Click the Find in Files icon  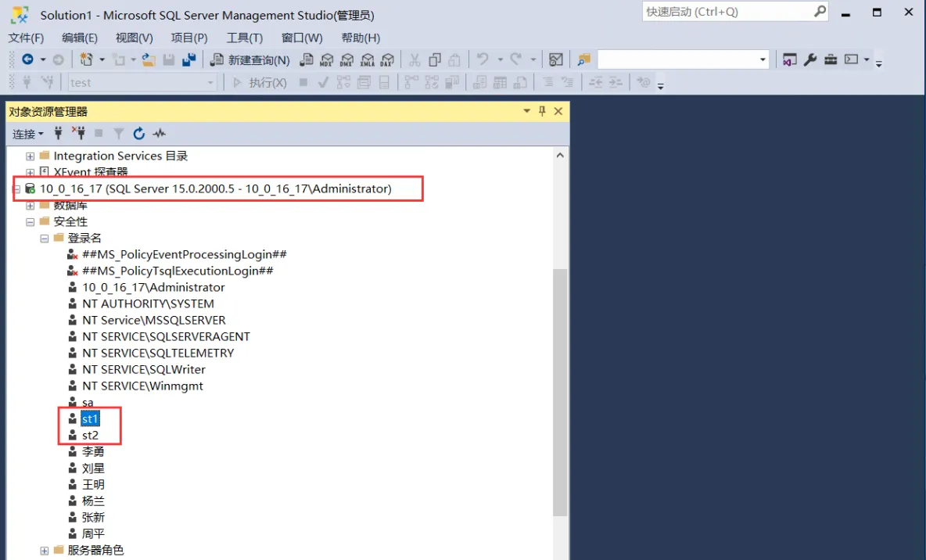pyautogui.click(x=584, y=59)
